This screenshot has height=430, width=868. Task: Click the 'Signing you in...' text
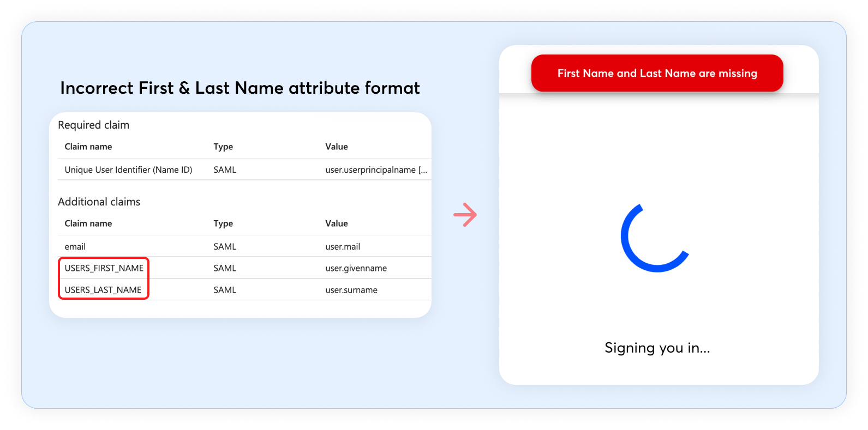click(x=657, y=348)
